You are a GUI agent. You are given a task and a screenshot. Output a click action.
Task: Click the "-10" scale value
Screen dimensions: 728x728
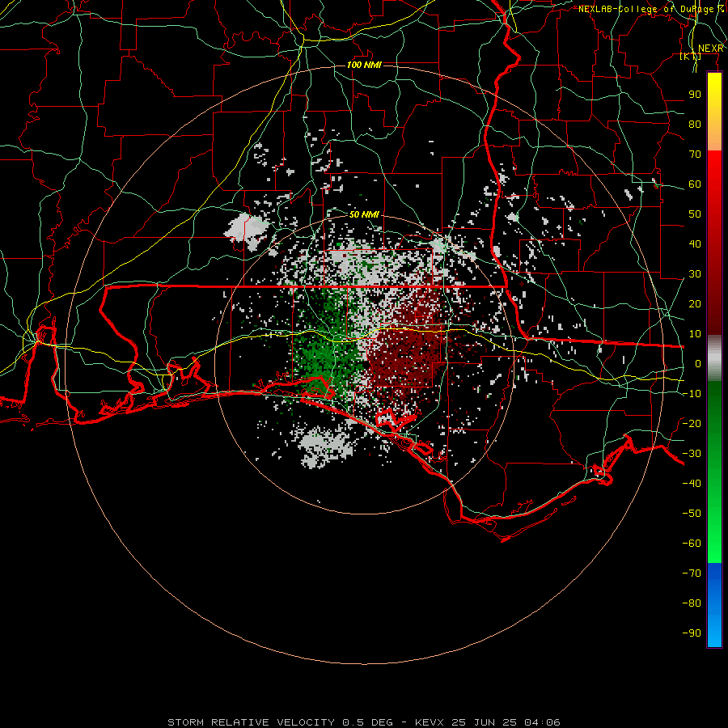click(x=692, y=394)
